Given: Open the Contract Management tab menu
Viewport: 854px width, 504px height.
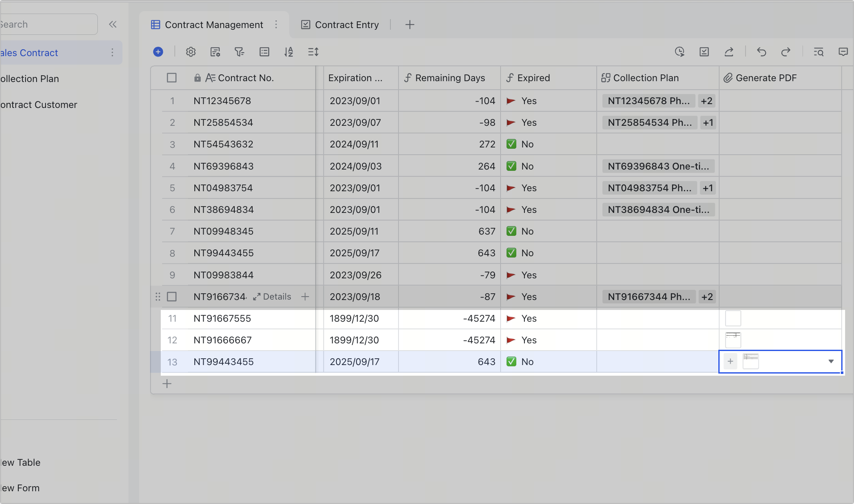Looking at the screenshot, I should (276, 25).
